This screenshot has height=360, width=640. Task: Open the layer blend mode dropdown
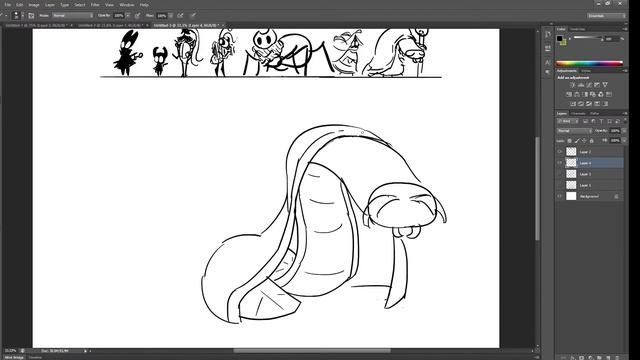(574, 131)
